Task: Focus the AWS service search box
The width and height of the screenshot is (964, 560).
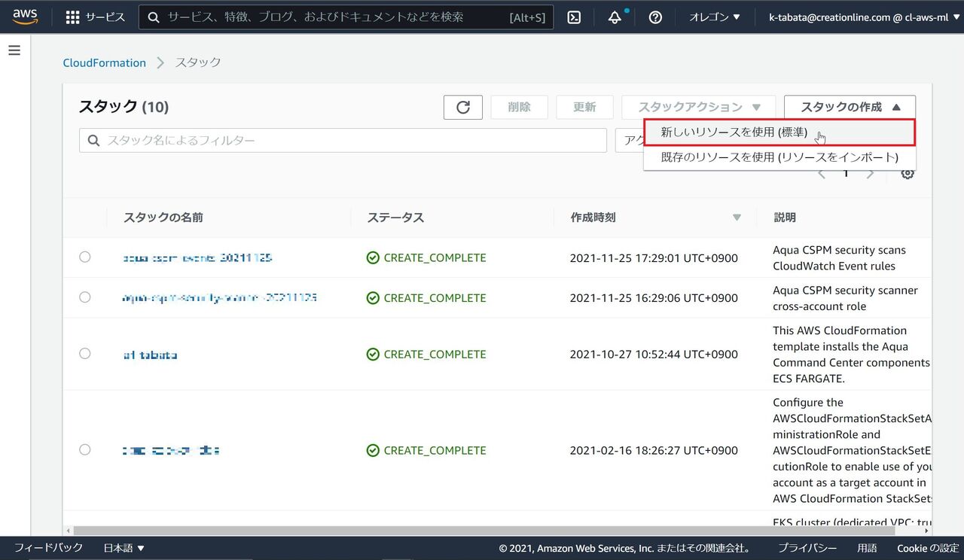Action: coord(346,17)
